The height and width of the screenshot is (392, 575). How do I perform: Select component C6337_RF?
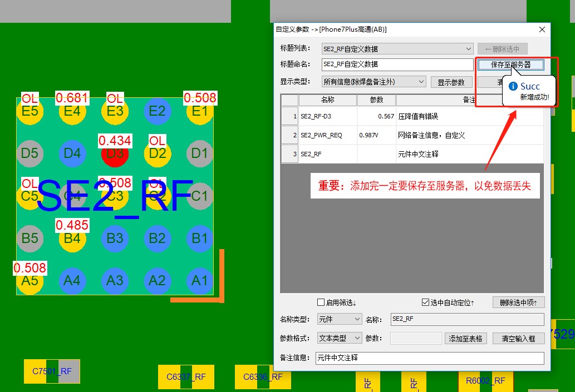click(186, 377)
